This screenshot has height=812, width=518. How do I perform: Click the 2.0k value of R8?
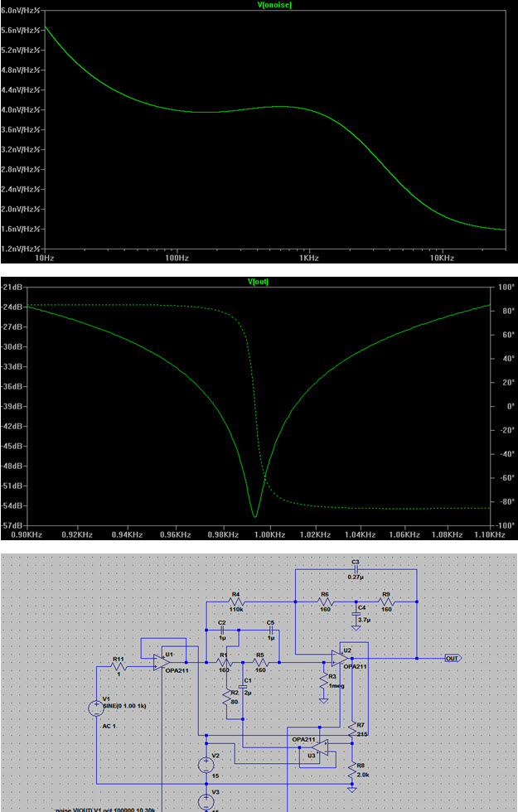(363, 774)
